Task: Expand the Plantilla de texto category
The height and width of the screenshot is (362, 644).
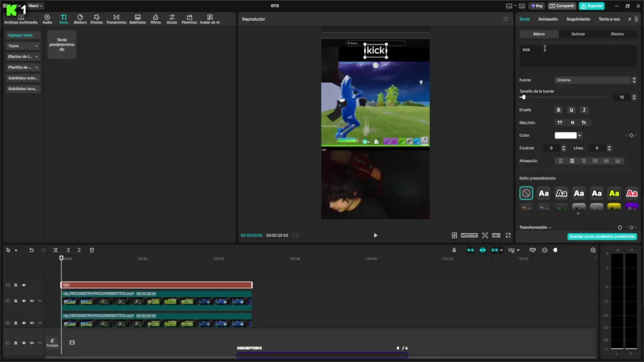Action: (23, 67)
